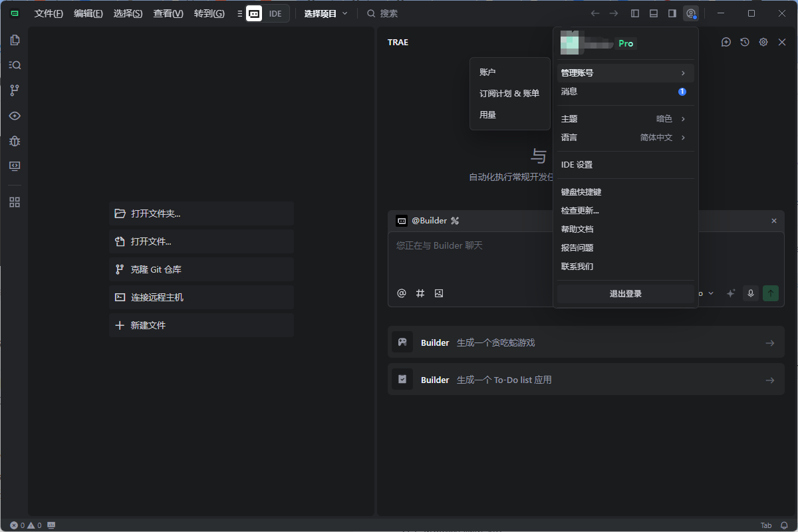This screenshot has width=798, height=532.
Task: Send the chat message with arrow button
Action: 771,293
